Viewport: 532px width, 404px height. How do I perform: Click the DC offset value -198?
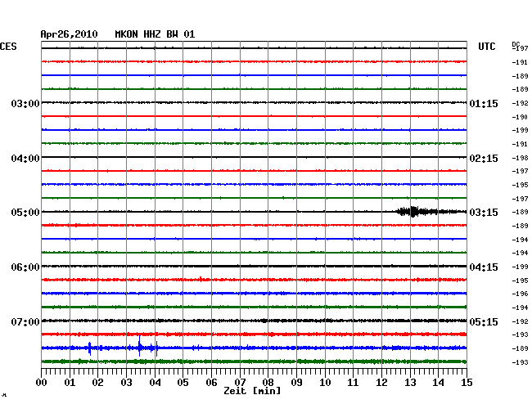(x=520, y=158)
